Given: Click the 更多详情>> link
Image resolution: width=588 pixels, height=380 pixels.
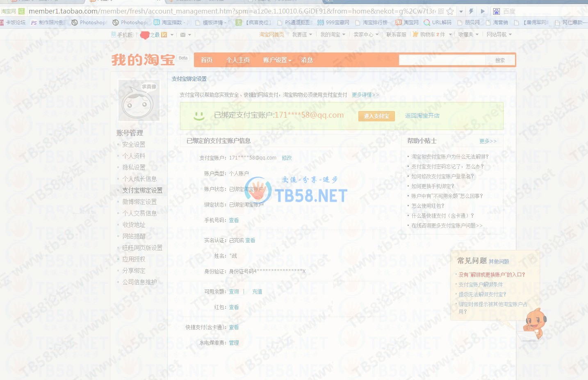Looking at the screenshot, I should tap(365, 95).
